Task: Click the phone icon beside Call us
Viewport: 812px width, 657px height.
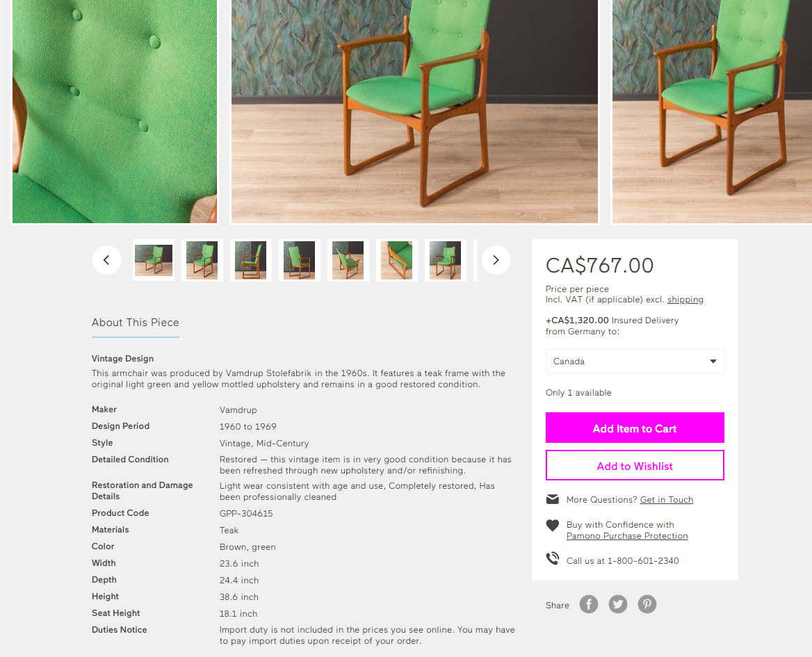Action: 553,559
